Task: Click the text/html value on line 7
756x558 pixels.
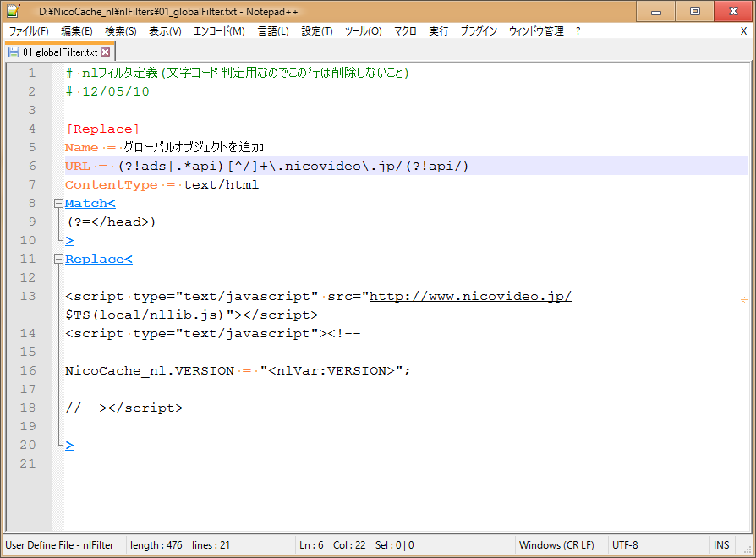Action: tap(221, 184)
